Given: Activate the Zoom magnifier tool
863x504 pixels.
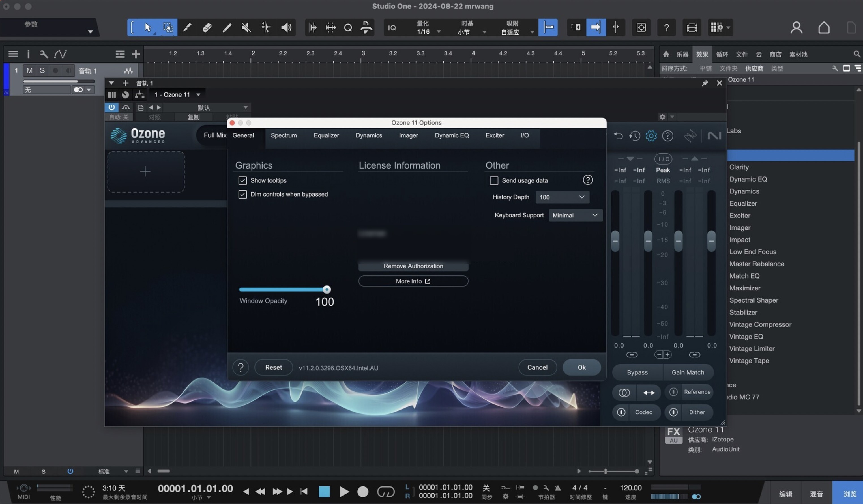Looking at the screenshot, I should pos(348,27).
